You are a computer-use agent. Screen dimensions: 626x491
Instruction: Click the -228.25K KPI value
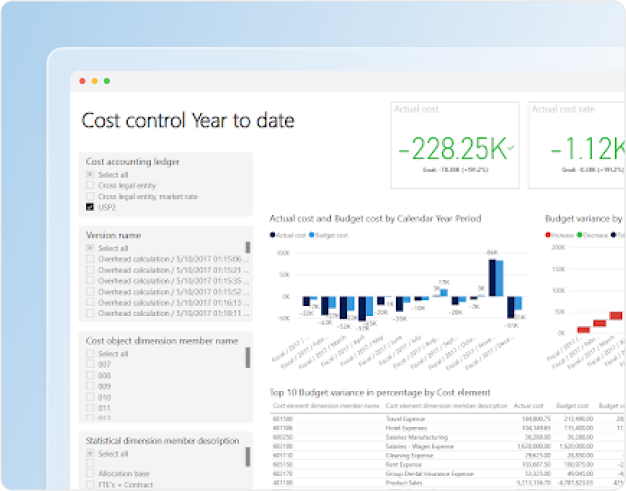[453, 148]
